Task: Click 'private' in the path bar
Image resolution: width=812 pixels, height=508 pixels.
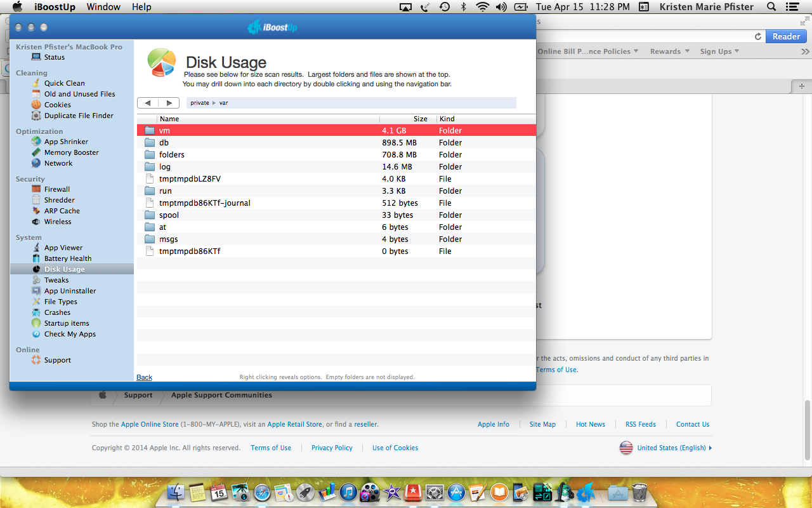Action: coord(200,103)
